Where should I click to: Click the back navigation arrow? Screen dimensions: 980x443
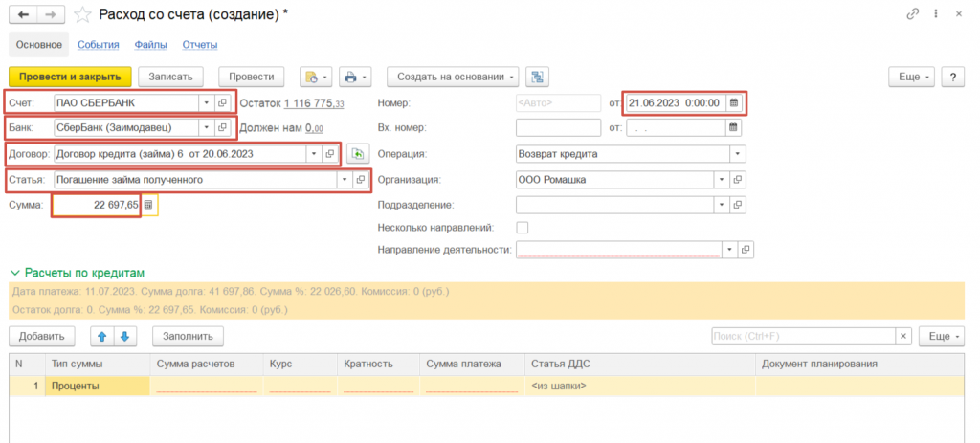click(x=24, y=15)
